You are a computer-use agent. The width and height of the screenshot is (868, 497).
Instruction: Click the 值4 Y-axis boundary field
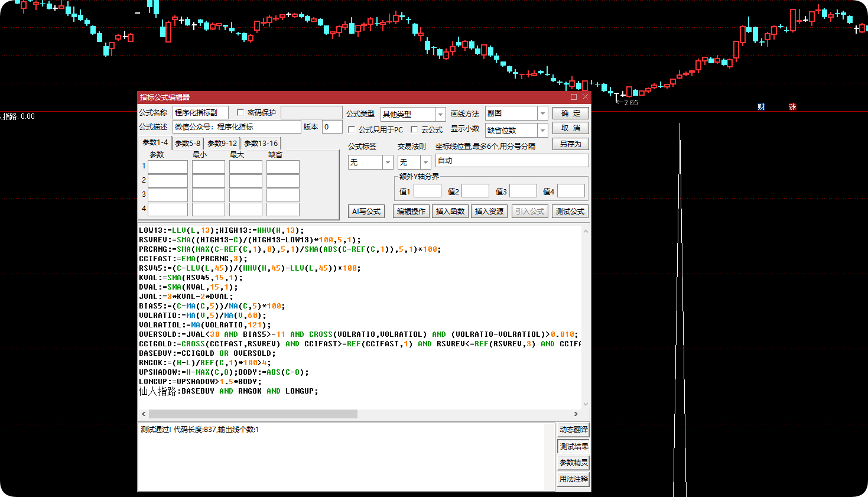[571, 190]
